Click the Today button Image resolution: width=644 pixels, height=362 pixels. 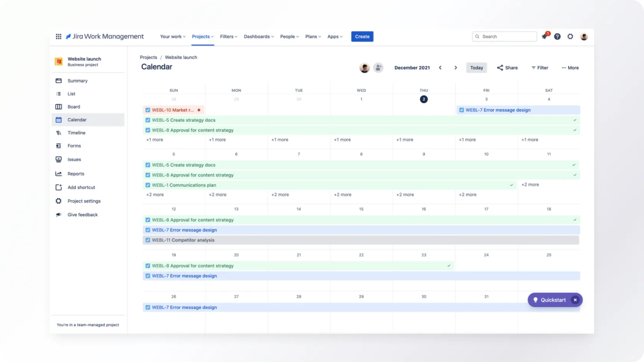476,68
